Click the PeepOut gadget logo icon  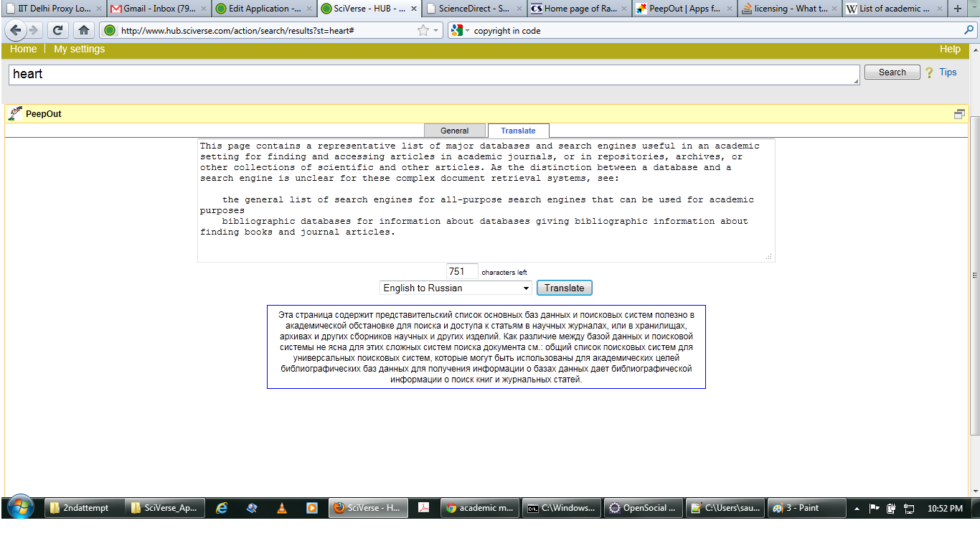tap(15, 113)
